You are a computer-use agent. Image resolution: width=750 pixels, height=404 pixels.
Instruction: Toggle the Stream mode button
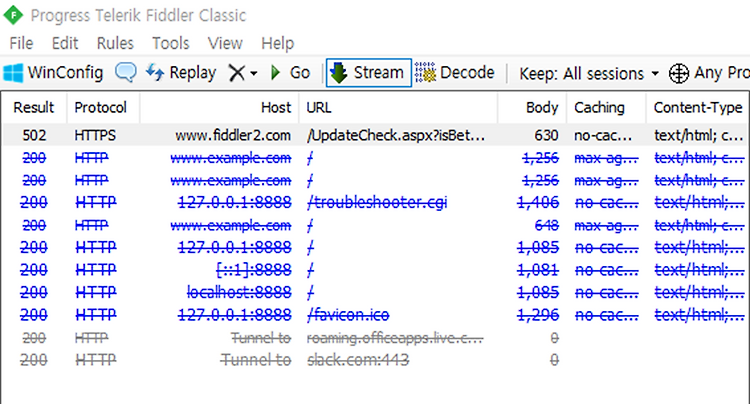pyautogui.click(x=368, y=73)
